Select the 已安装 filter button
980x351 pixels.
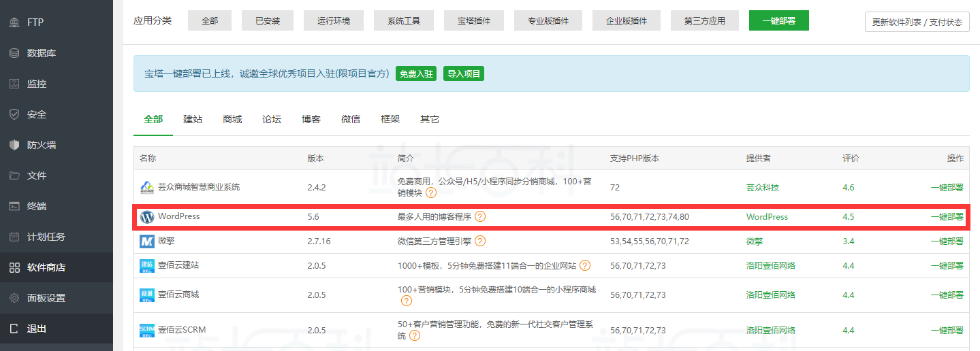268,21
